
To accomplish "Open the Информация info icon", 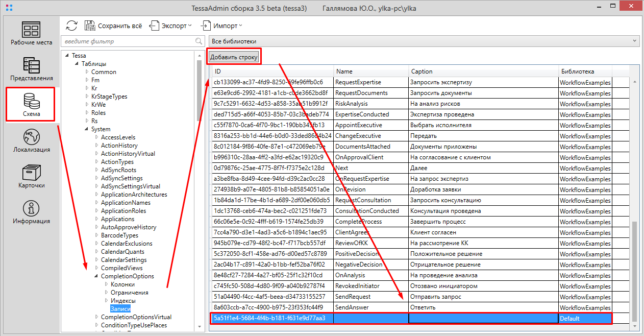I will (31, 209).
